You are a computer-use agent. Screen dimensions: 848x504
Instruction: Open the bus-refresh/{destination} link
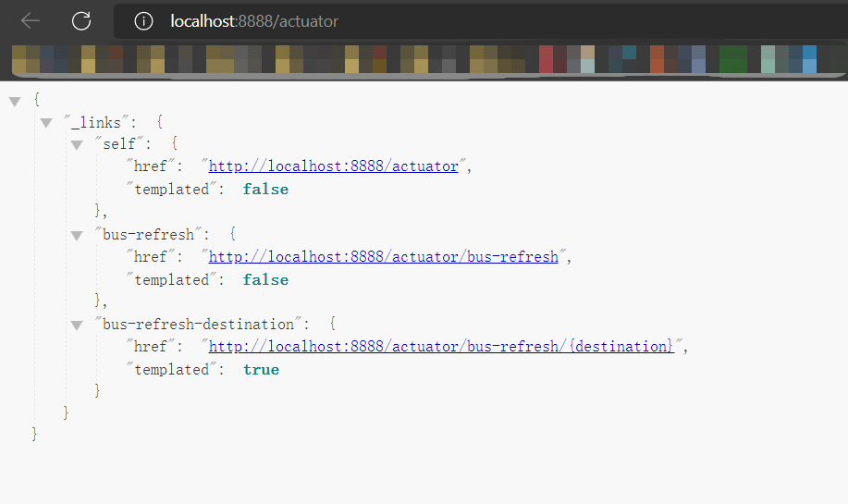tap(441, 347)
